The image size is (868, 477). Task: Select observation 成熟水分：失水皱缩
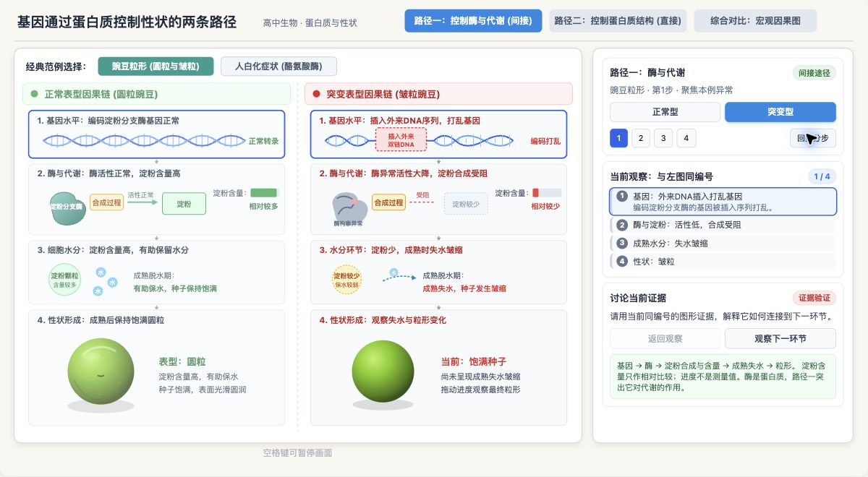point(723,243)
